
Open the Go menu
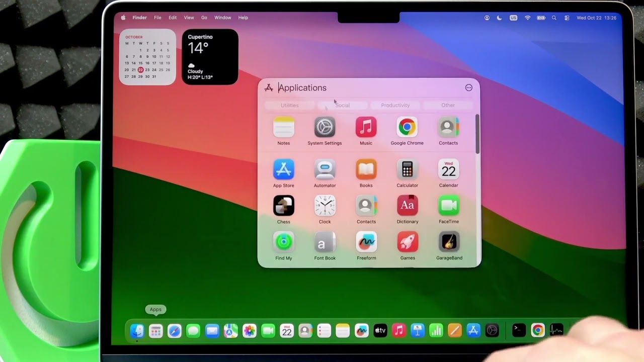pyautogui.click(x=204, y=18)
